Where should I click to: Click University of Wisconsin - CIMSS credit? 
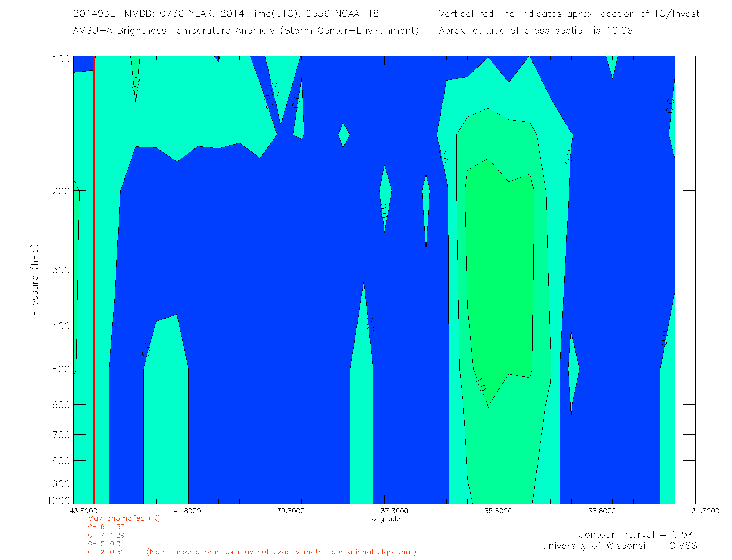click(619, 546)
